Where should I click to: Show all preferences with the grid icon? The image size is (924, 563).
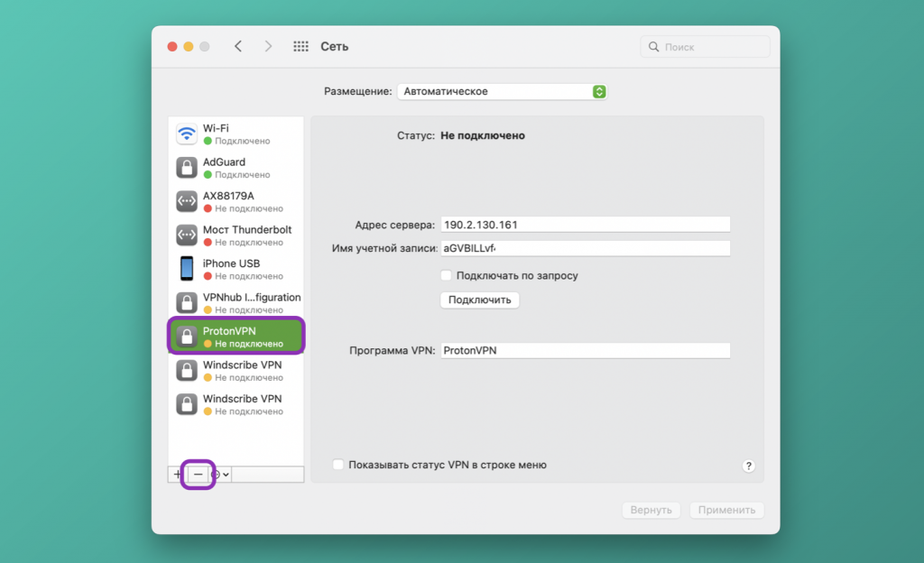click(301, 47)
